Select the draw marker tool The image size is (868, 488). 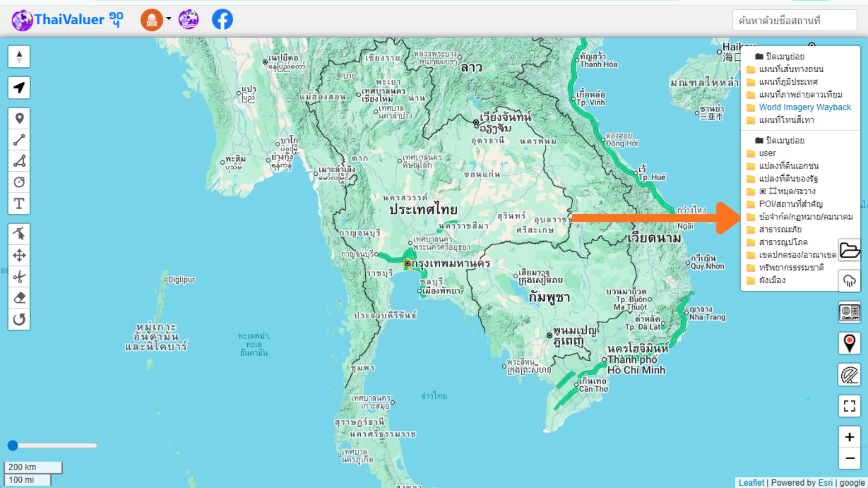pyautogui.click(x=19, y=118)
